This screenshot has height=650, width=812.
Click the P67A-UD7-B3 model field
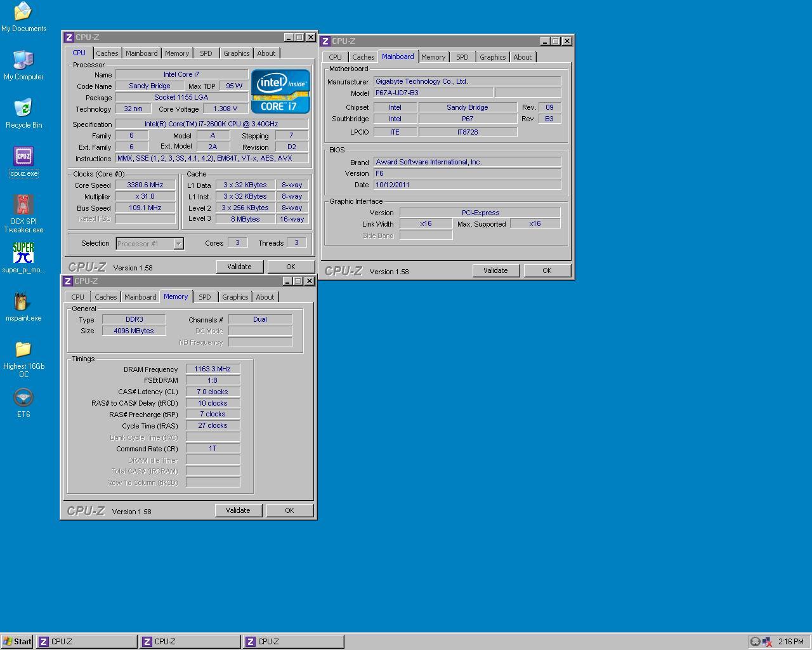433,93
